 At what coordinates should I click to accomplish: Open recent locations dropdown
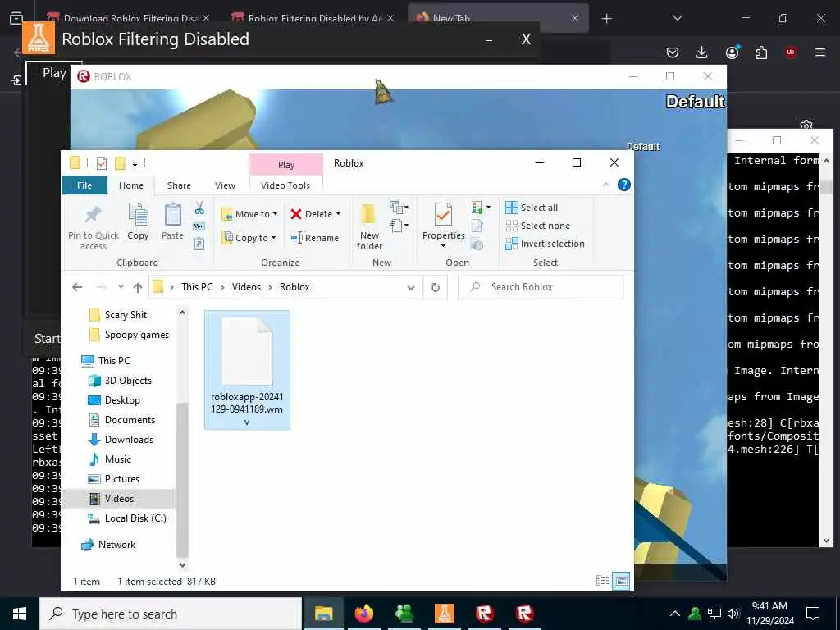(121, 287)
